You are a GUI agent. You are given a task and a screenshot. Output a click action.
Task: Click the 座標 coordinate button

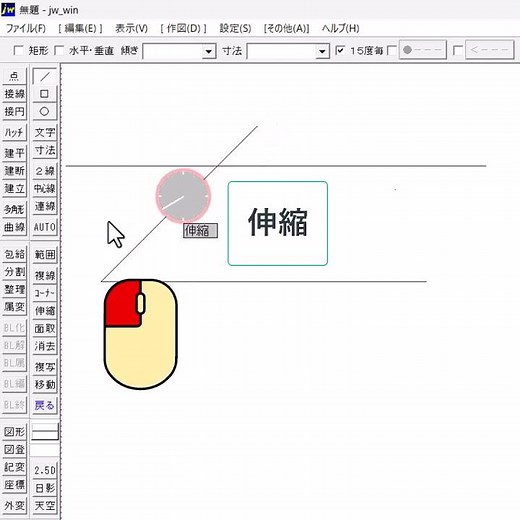click(x=14, y=485)
